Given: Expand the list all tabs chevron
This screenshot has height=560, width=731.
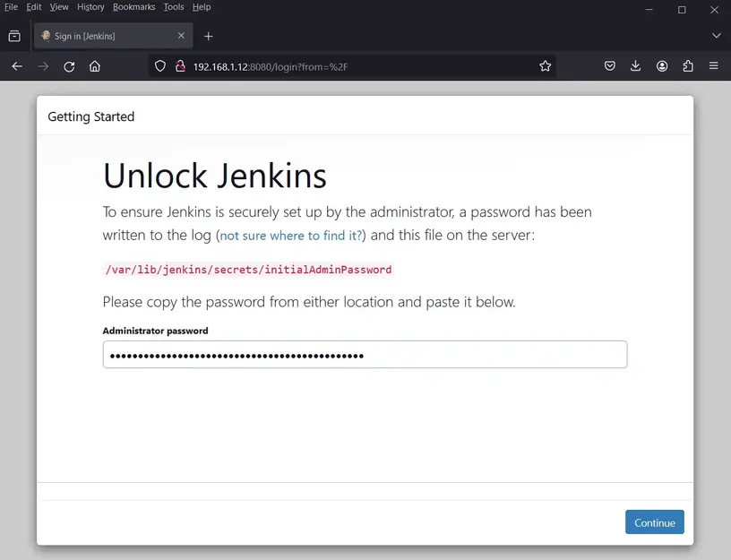Looking at the screenshot, I should [x=716, y=36].
